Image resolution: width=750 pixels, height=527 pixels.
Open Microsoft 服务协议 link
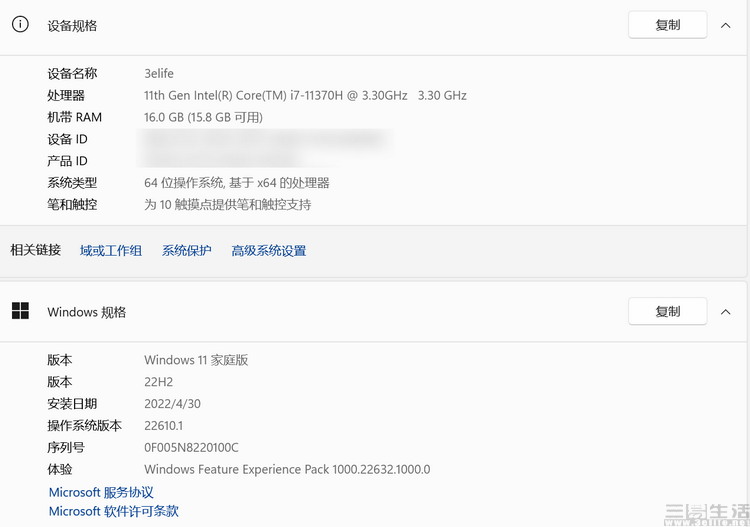click(x=101, y=492)
